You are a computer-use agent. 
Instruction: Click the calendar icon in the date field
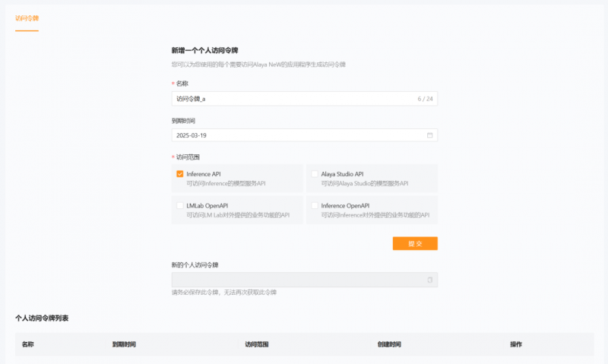[429, 135]
